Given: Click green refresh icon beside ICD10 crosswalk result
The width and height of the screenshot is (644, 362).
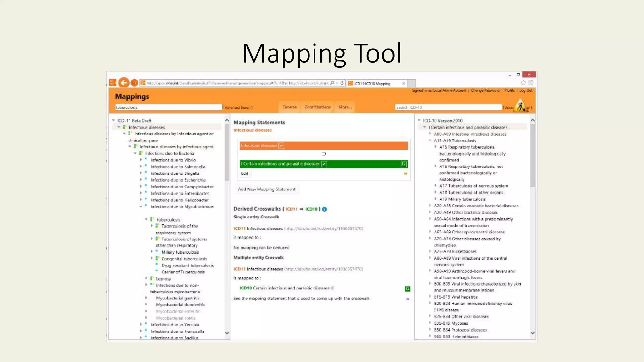Looking at the screenshot, I should click(x=408, y=289).
